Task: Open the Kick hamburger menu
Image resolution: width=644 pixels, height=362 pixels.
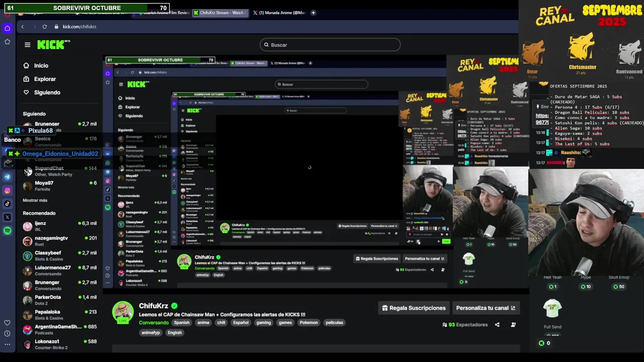Action: [x=27, y=45]
